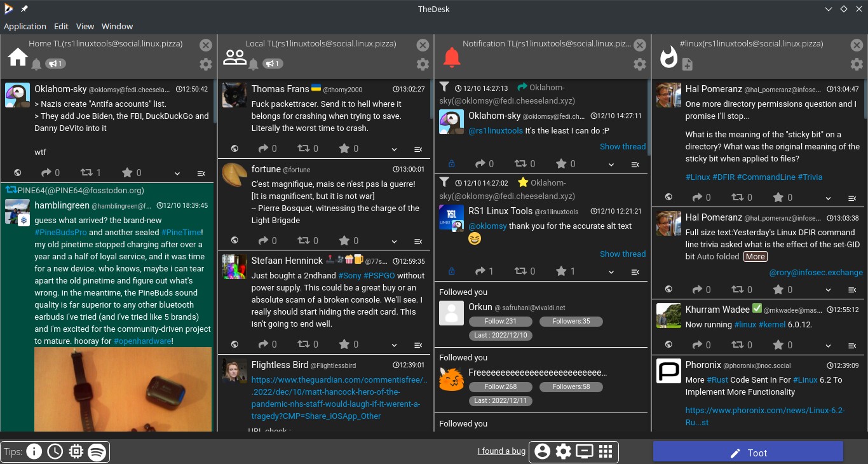Click the Home timeline house icon
Viewport: 868px width, 464px height.
point(18,57)
